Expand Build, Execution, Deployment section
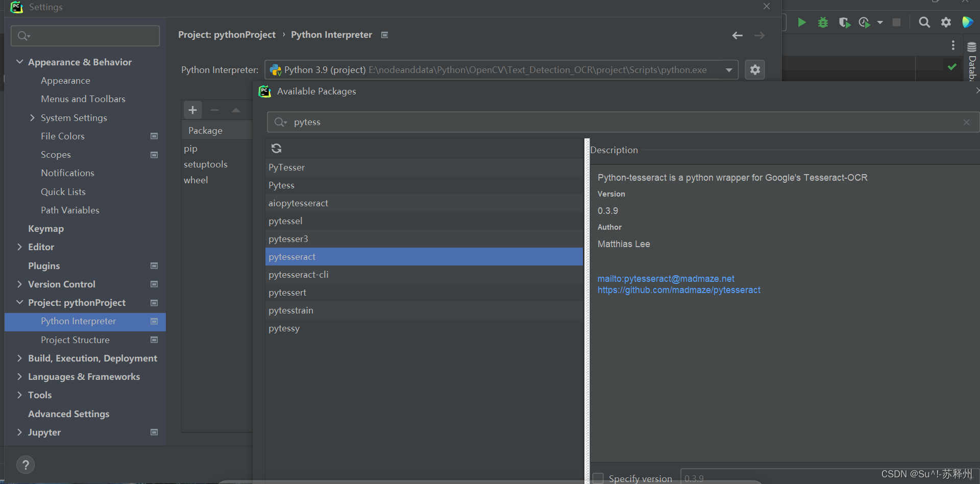 pyautogui.click(x=19, y=358)
